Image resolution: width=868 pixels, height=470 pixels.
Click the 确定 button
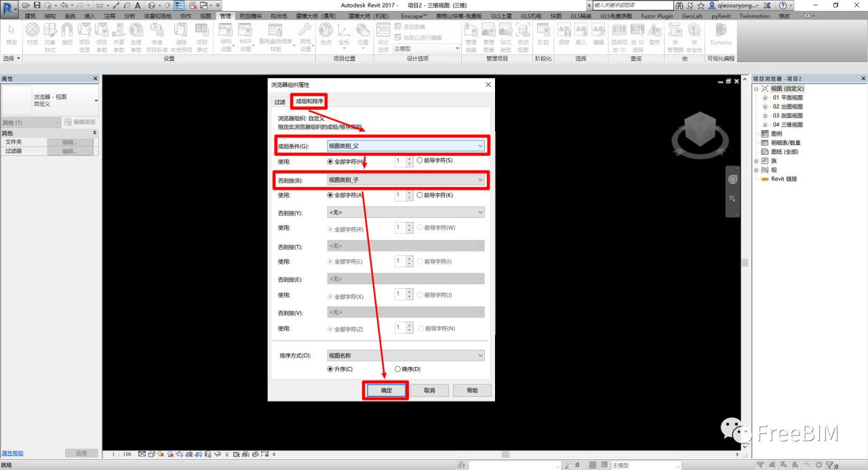click(x=386, y=391)
